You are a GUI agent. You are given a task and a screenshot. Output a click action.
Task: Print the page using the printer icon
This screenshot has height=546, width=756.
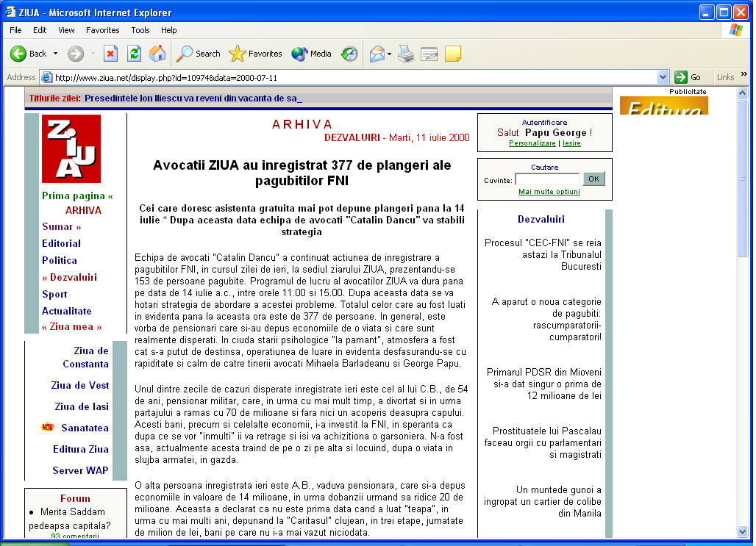click(405, 54)
